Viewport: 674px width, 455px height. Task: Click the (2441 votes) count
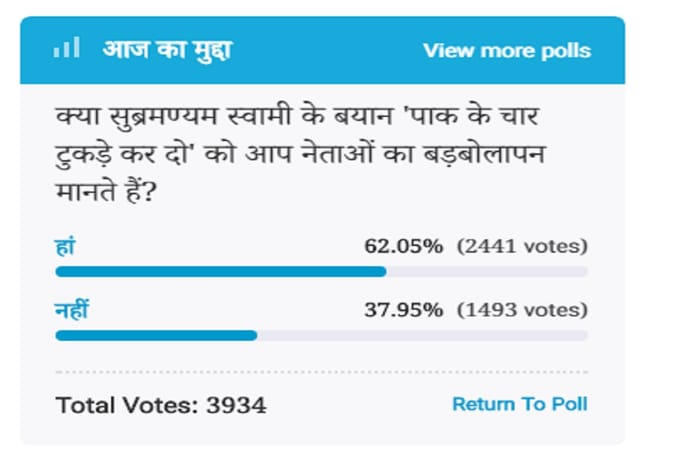[x=521, y=247]
